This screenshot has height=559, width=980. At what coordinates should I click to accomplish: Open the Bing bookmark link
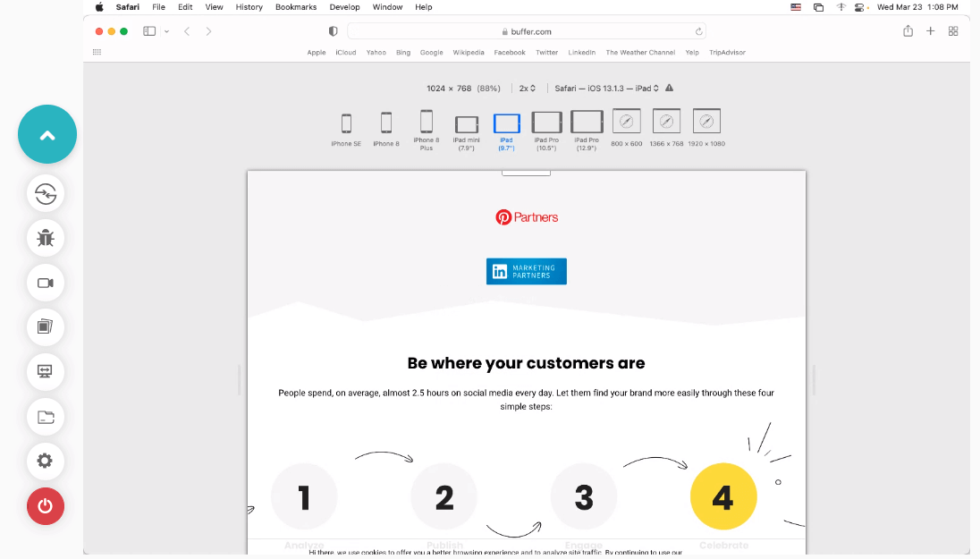[403, 53]
